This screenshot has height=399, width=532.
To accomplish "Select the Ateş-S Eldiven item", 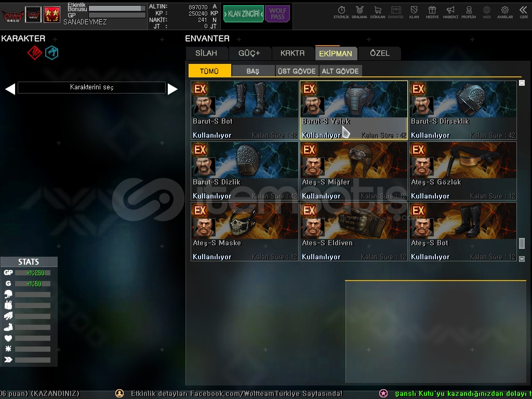I will click(x=353, y=232).
